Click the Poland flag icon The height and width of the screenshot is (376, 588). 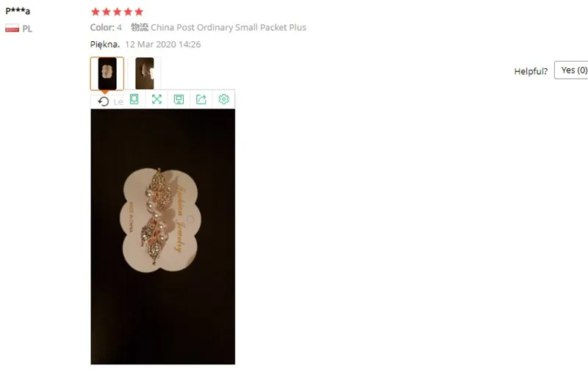pos(12,28)
